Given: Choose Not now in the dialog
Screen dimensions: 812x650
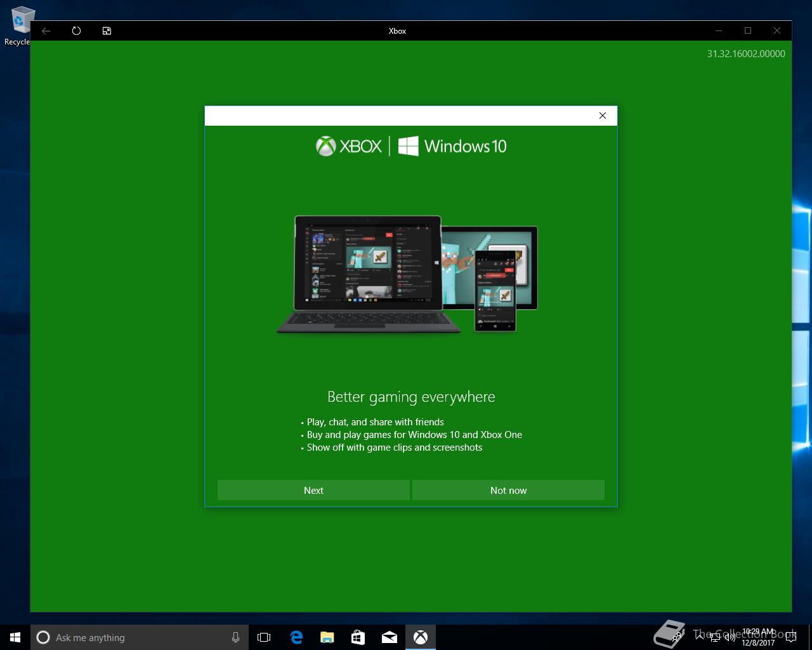Looking at the screenshot, I should pos(508,490).
